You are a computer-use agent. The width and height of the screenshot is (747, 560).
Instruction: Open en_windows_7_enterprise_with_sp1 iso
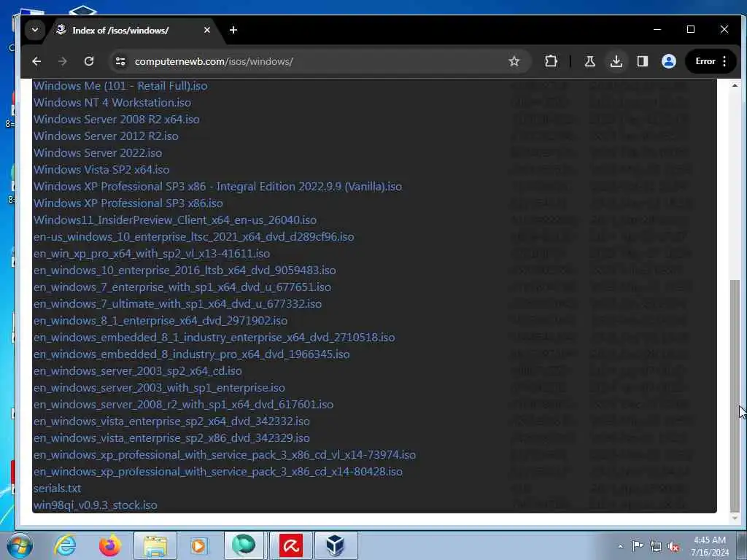coord(182,287)
